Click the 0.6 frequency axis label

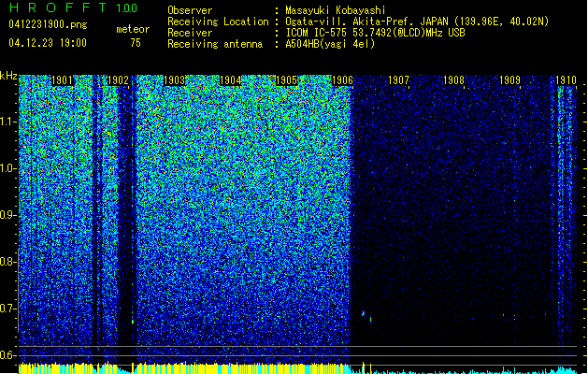tap(7, 355)
